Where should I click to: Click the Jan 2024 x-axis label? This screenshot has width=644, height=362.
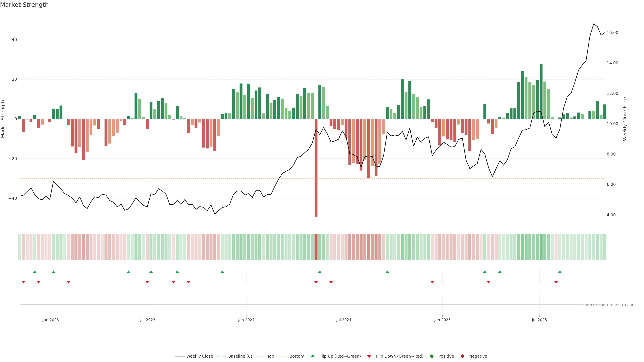[x=246, y=320]
